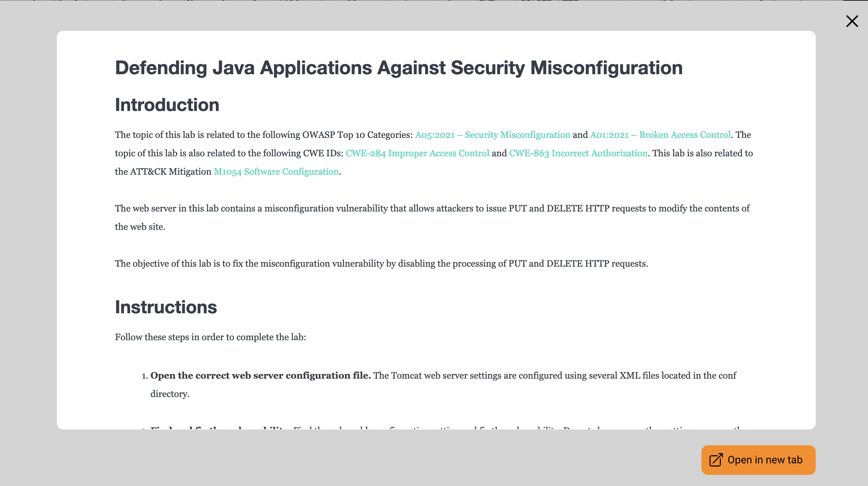Click 'Open the correct web server configuration file.' text

261,376
